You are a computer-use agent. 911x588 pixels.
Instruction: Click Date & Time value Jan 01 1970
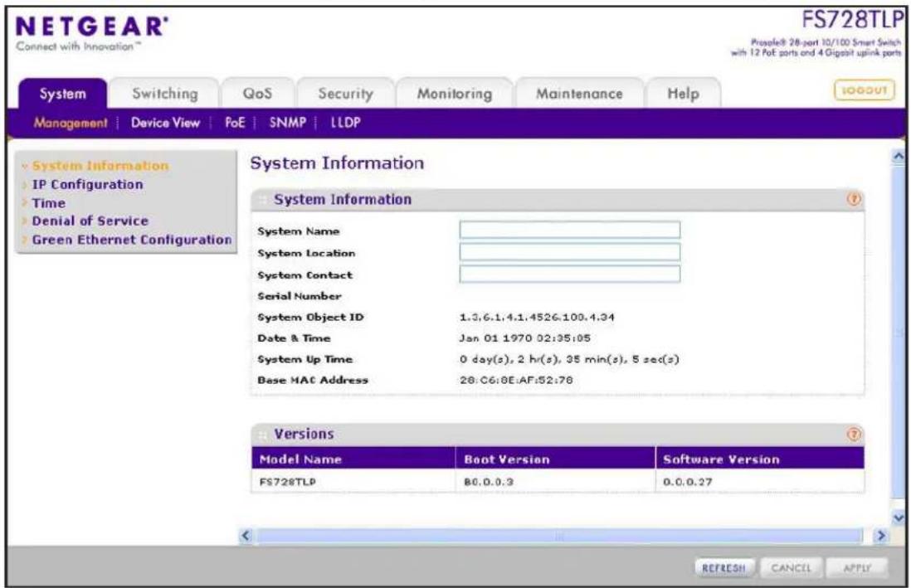point(524,338)
